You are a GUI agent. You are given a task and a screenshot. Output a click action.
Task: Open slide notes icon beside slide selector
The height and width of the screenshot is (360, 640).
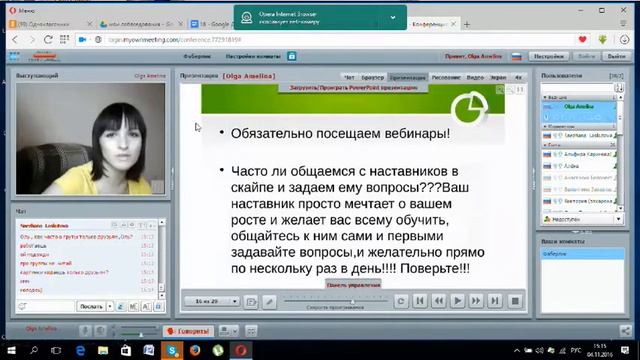click(251, 302)
